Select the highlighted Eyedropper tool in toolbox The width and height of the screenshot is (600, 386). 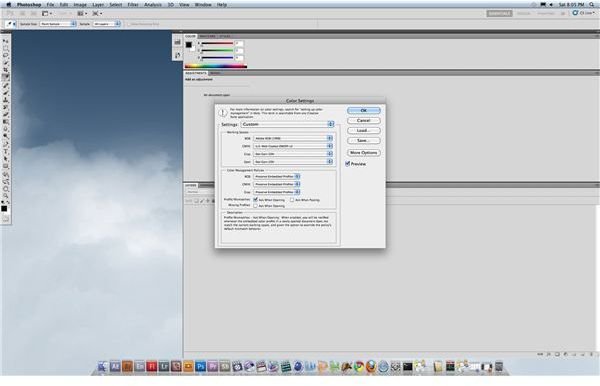[x=5, y=77]
